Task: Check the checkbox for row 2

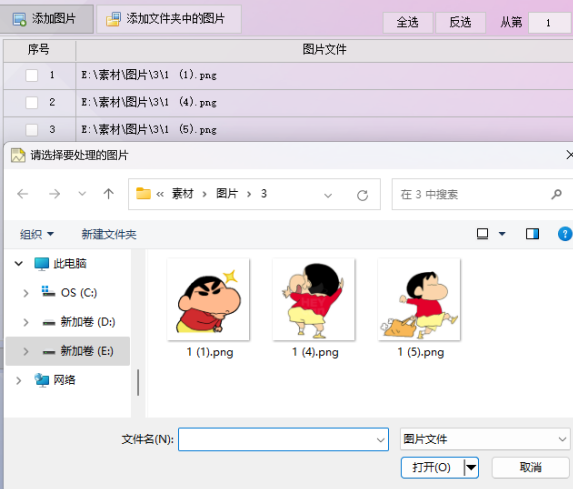Action: click(31, 102)
